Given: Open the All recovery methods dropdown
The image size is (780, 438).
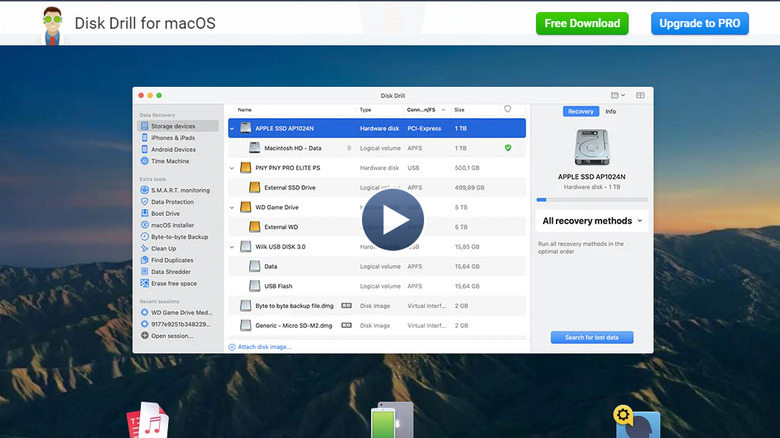Looking at the screenshot, I should (592, 221).
